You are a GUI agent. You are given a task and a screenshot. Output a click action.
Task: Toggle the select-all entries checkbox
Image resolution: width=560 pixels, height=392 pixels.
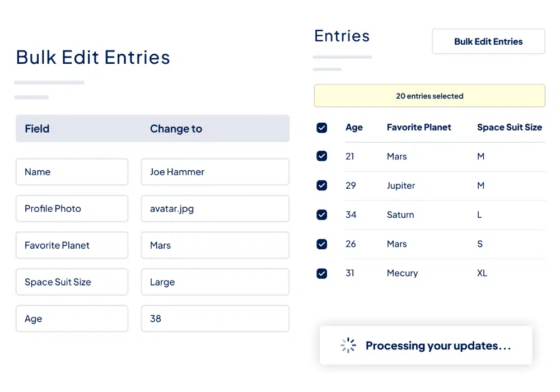322,128
